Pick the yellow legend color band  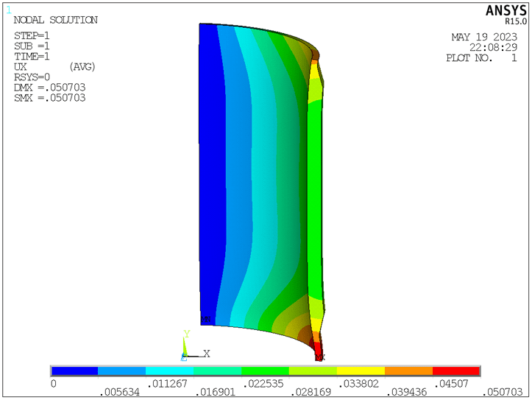pos(361,371)
